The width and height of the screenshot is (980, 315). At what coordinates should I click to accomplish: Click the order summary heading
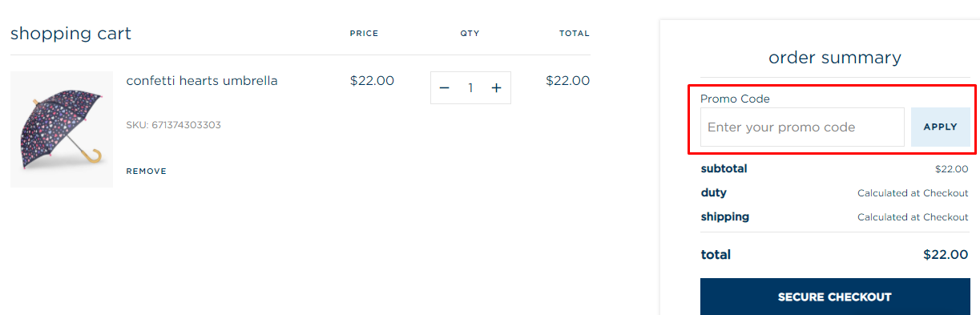835,58
